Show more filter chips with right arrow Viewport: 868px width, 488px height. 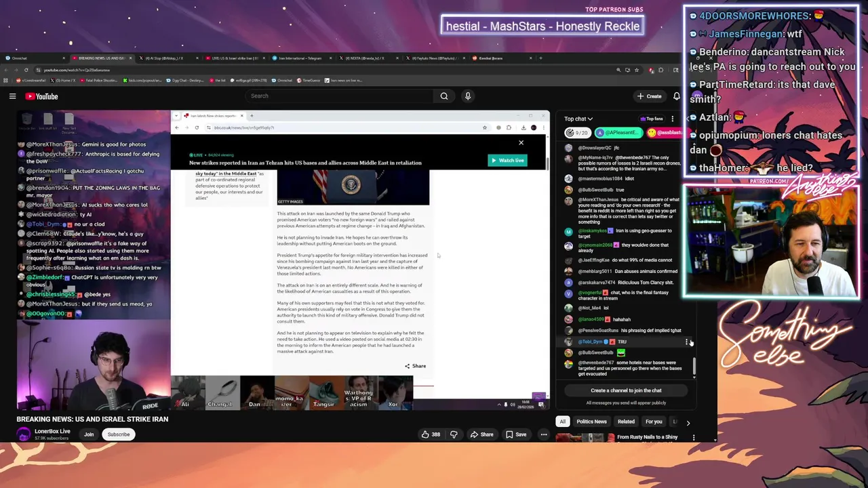688,422
